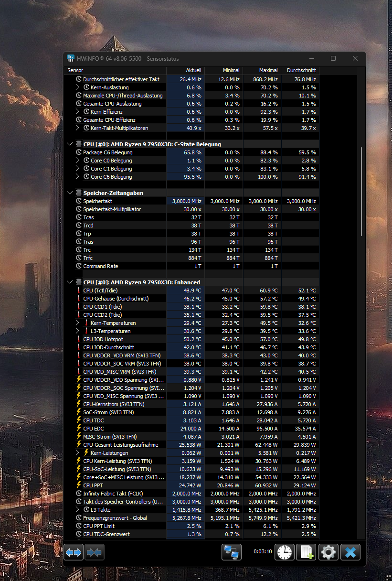
Task: Select the Frequenzgrenzwert - Global row
Action: point(192,518)
